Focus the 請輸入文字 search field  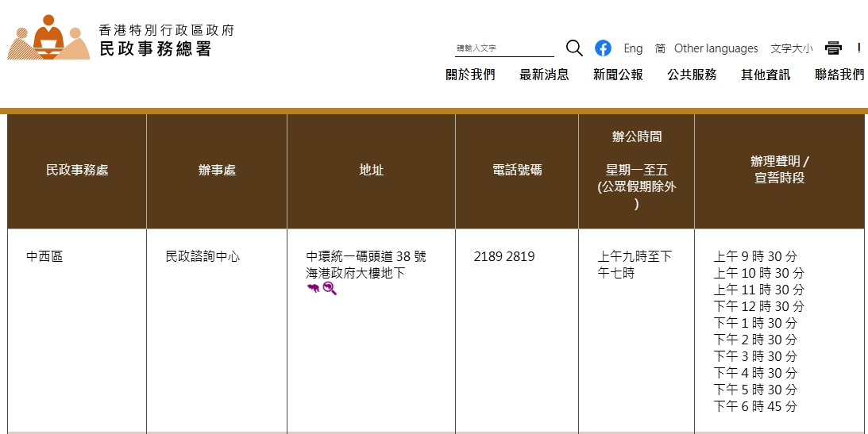[504, 48]
